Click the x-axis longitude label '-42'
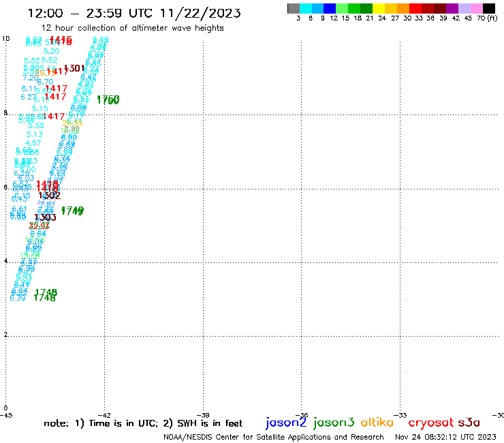This screenshot has height=443, width=504. point(104,415)
